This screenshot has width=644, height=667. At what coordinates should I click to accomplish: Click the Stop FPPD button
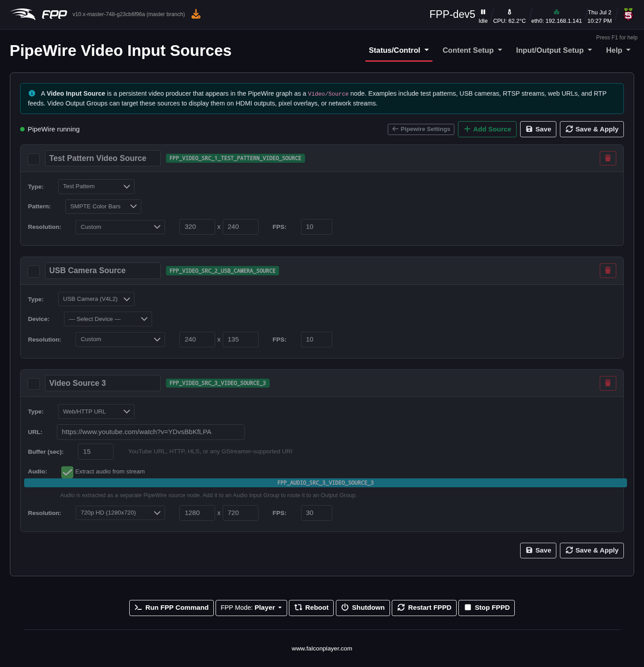[x=487, y=608]
